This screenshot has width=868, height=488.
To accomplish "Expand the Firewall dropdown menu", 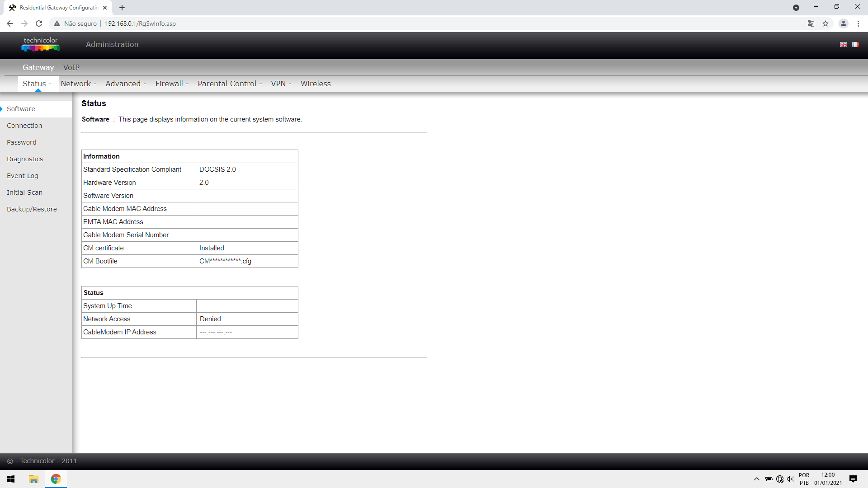I will point(170,84).
